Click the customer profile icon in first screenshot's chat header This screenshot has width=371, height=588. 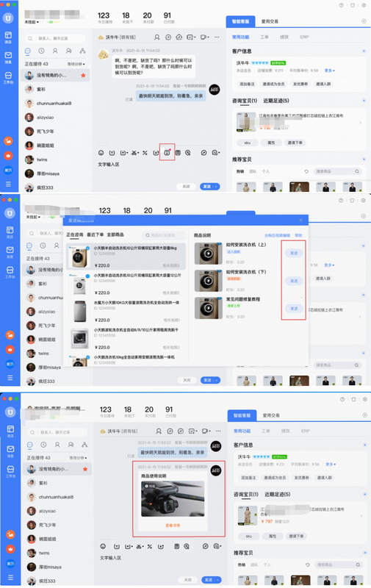click(x=157, y=37)
